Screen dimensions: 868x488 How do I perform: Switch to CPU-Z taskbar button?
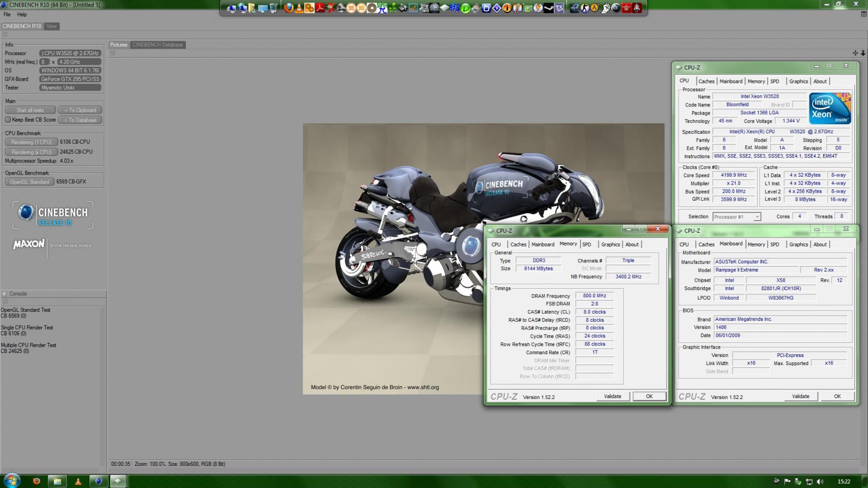(118, 481)
